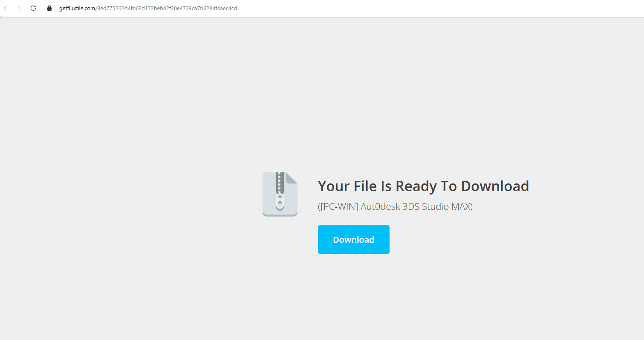Click the browser back arrow

point(5,8)
